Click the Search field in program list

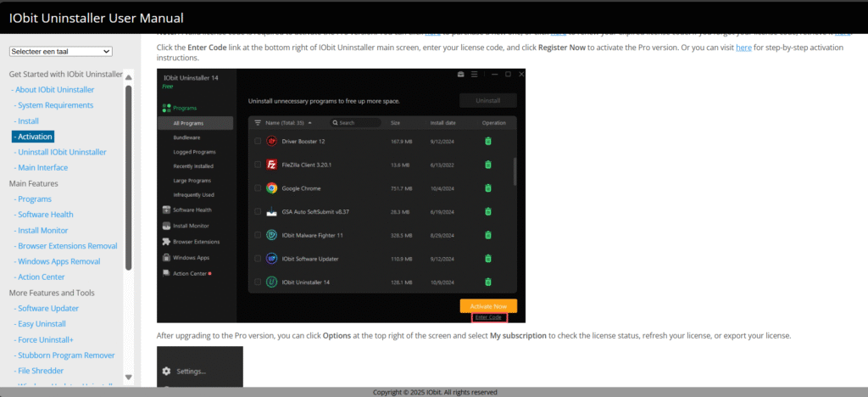(355, 122)
